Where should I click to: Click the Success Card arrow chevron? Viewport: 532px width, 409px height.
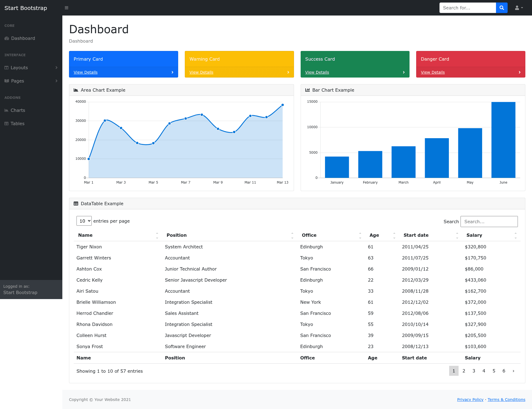(x=404, y=72)
